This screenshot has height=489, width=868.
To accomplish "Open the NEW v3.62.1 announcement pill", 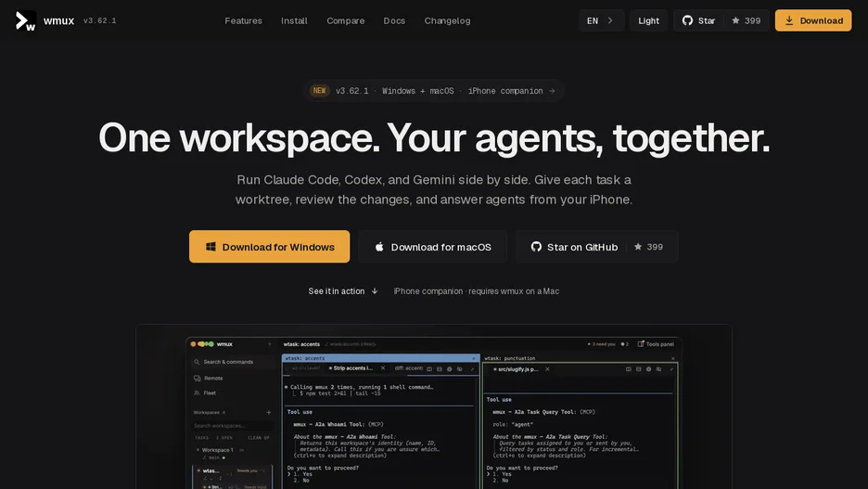I will coord(433,91).
